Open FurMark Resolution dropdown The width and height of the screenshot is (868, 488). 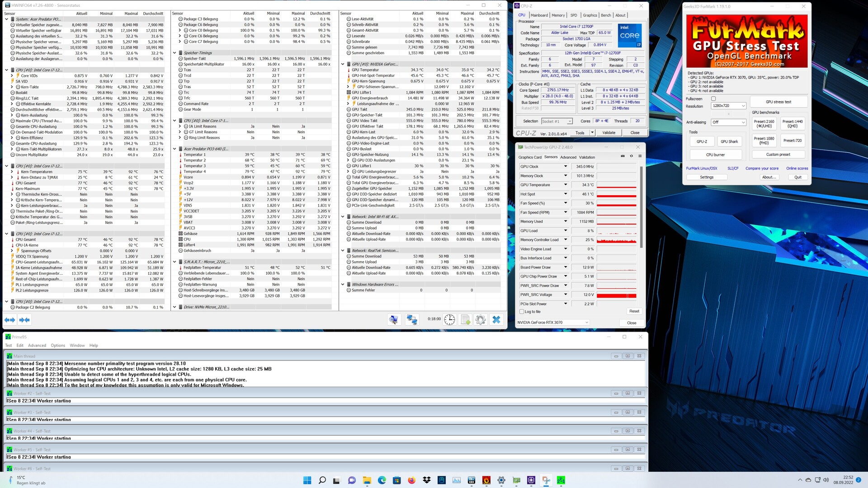click(728, 106)
